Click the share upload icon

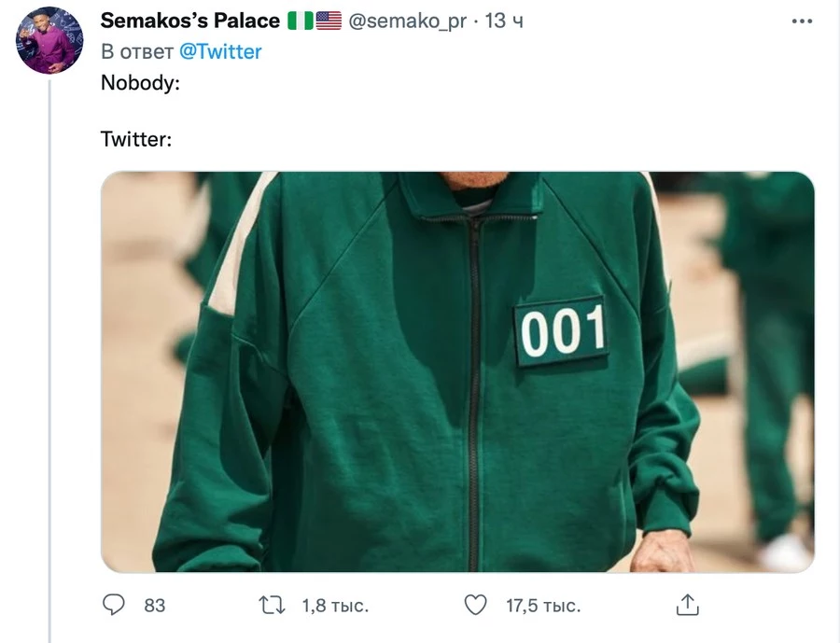[687, 606]
